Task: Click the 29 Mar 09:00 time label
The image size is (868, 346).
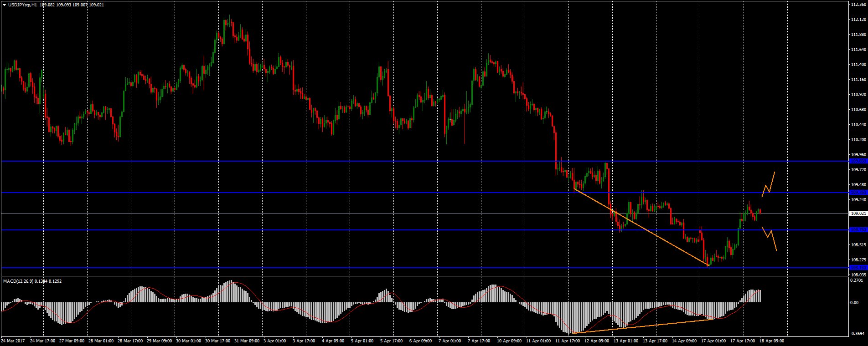Action: (x=160, y=341)
